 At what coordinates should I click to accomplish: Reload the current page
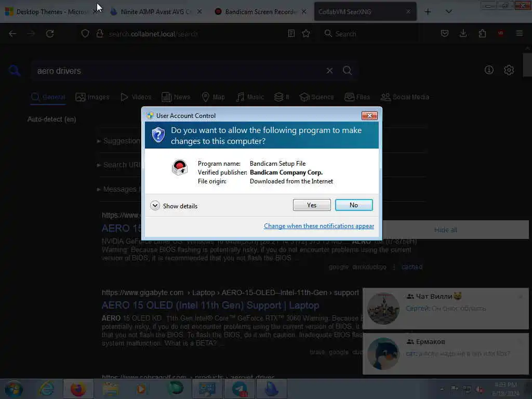[50, 34]
